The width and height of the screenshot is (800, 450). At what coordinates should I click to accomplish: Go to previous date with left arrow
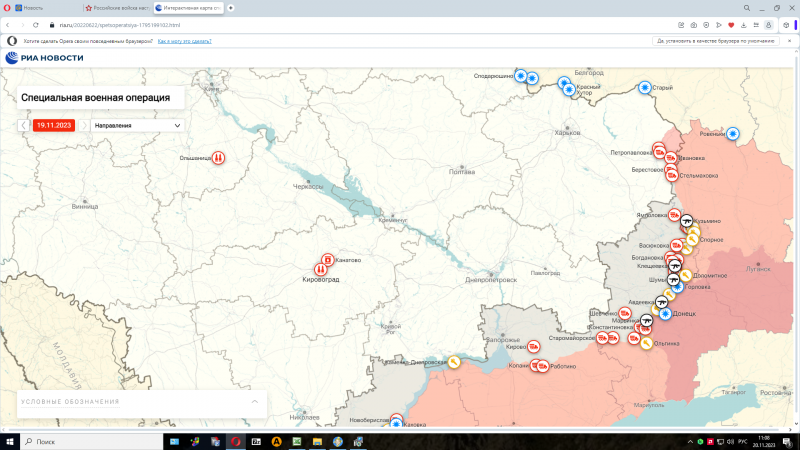click(x=25, y=126)
